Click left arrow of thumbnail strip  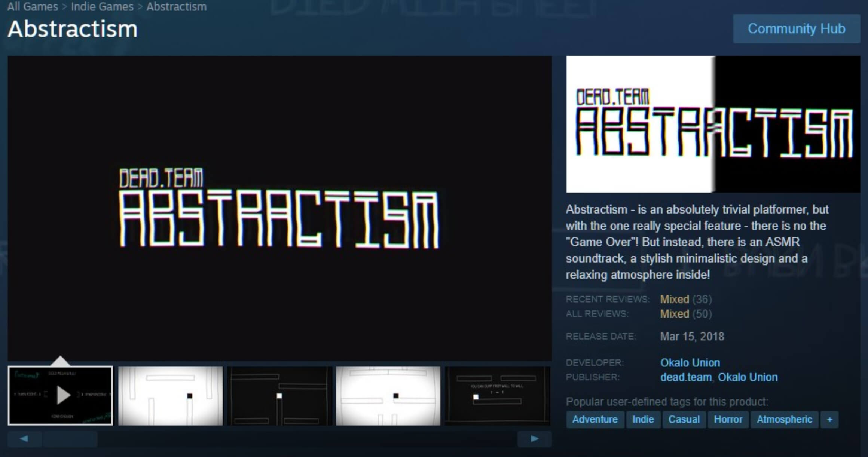pos(24,439)
